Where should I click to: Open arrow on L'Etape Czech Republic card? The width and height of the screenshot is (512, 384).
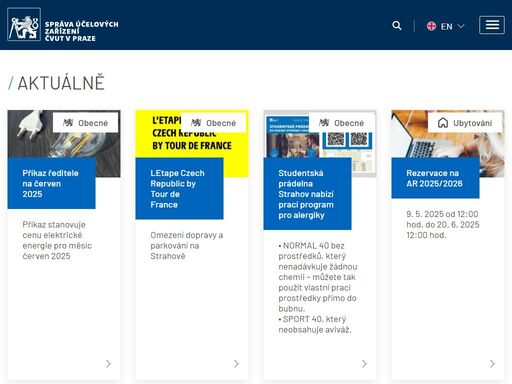coord(236,364)
